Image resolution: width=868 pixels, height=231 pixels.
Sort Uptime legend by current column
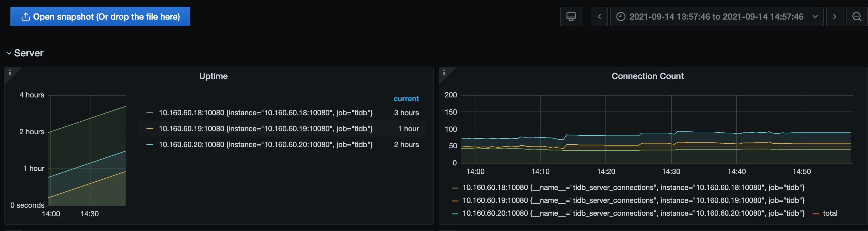point(406,99)
